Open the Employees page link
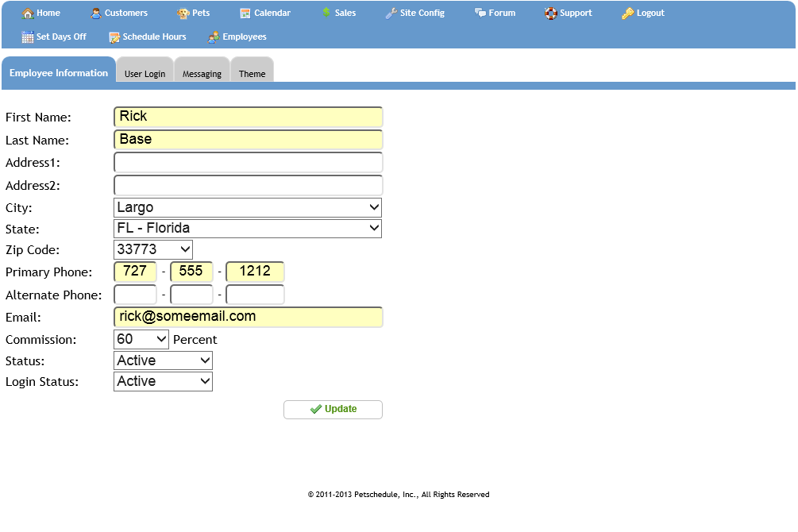 point(245,37)
